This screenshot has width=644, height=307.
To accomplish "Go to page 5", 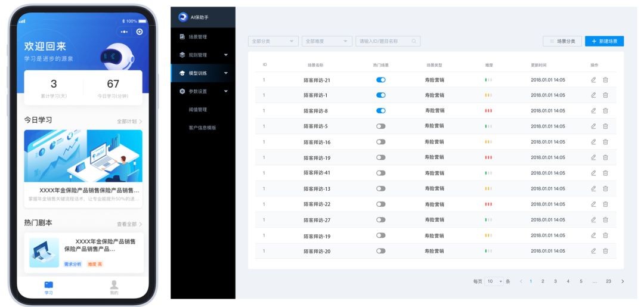I will click(581, 281).
